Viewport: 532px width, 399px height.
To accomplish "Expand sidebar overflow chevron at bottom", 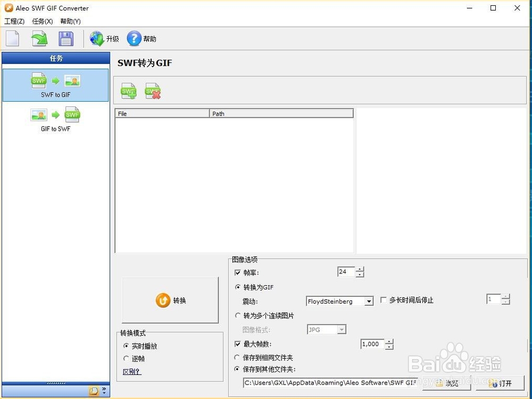I will 104,390.
